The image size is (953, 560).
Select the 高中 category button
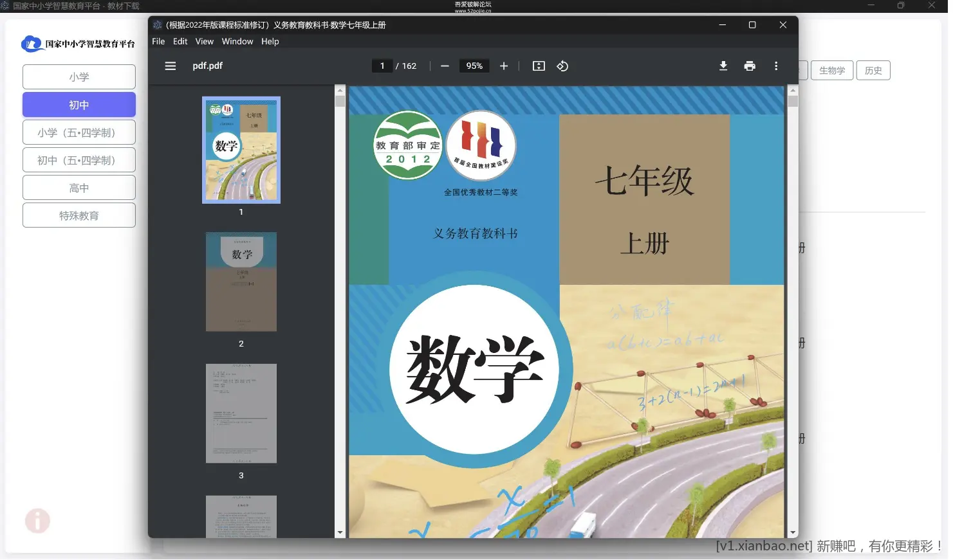point(79,187)
